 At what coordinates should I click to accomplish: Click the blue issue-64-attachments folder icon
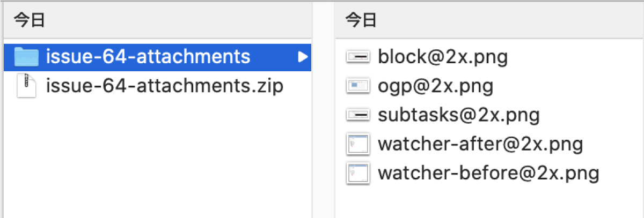coord(26,56)
